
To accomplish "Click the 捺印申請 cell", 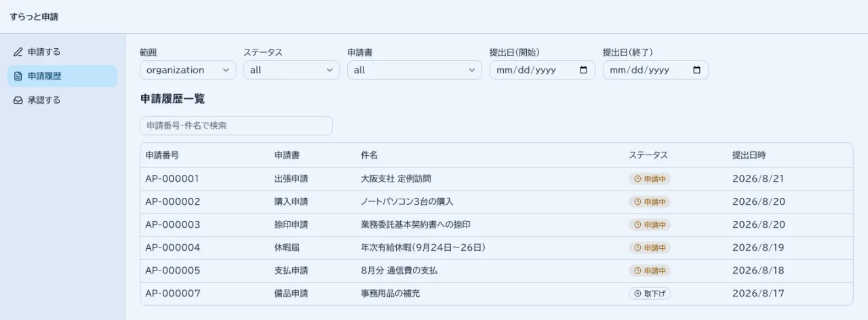I will (291, 225).
